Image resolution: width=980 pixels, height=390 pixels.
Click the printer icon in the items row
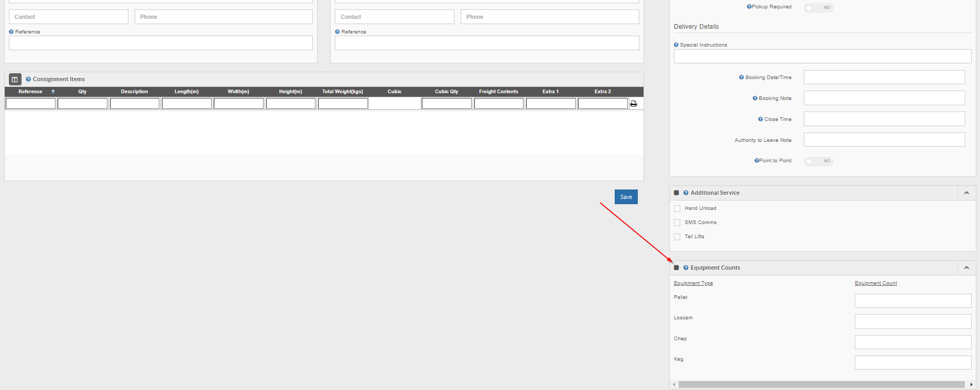[634, 104]
